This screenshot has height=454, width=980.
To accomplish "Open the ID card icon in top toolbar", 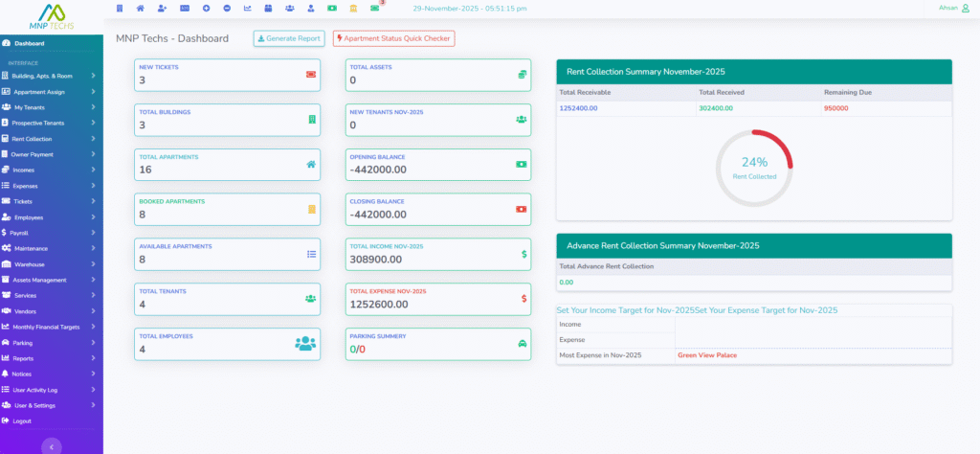I will pyautogui.click(x=185, y=8).
